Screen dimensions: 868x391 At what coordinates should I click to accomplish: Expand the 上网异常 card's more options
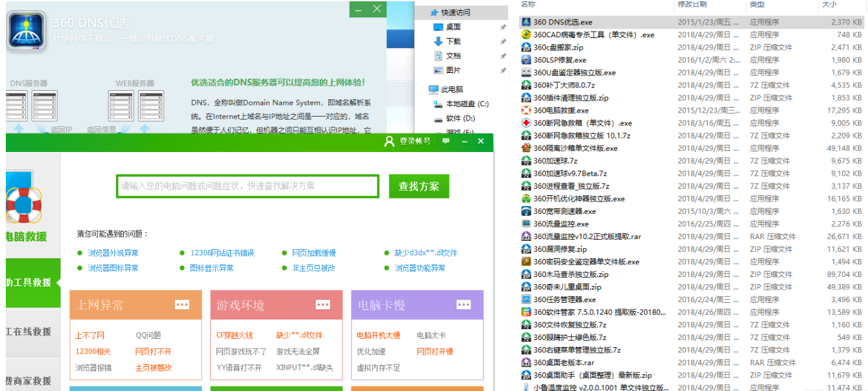pyautogui.click(x=182, y=305)
